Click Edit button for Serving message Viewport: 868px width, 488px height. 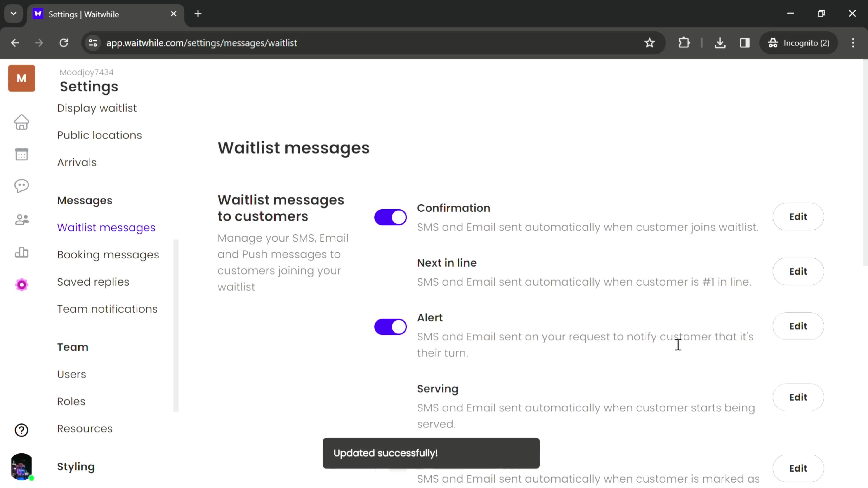pyautogui.click(x=798, y=397)
